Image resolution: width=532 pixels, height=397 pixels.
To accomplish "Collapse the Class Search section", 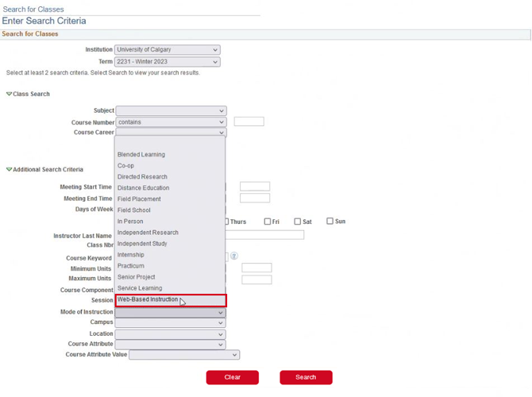I will (10, 94).
